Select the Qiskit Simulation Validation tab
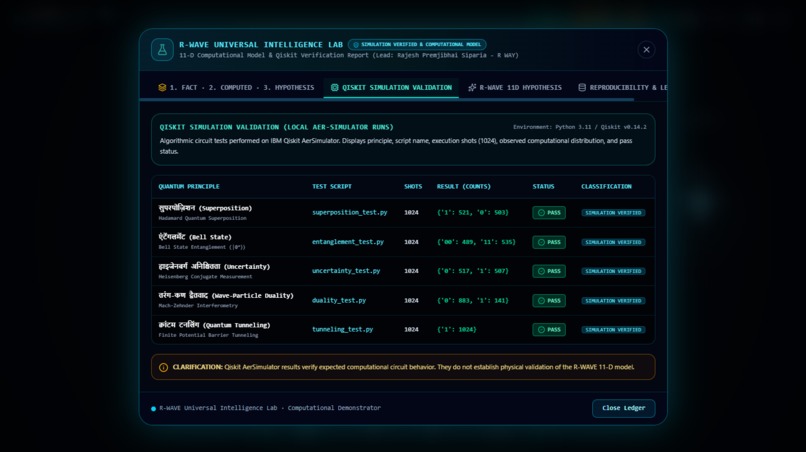 point(391,87)
